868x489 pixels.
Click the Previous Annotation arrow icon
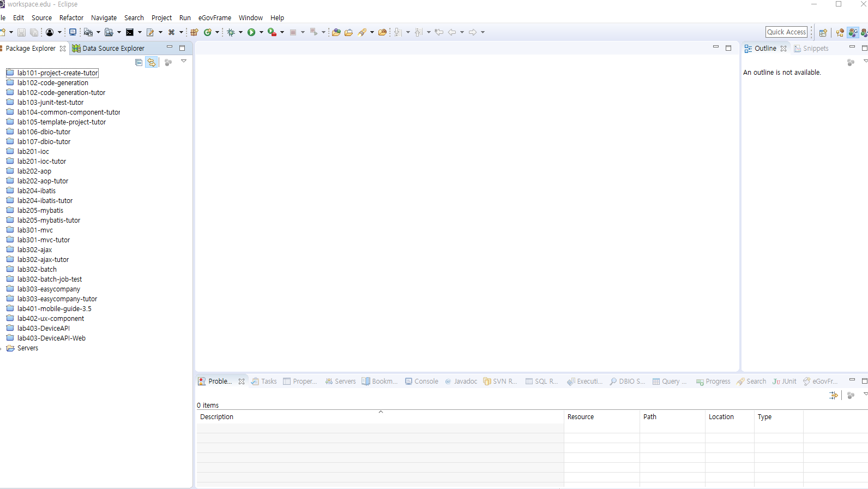(x=418, y=33)
